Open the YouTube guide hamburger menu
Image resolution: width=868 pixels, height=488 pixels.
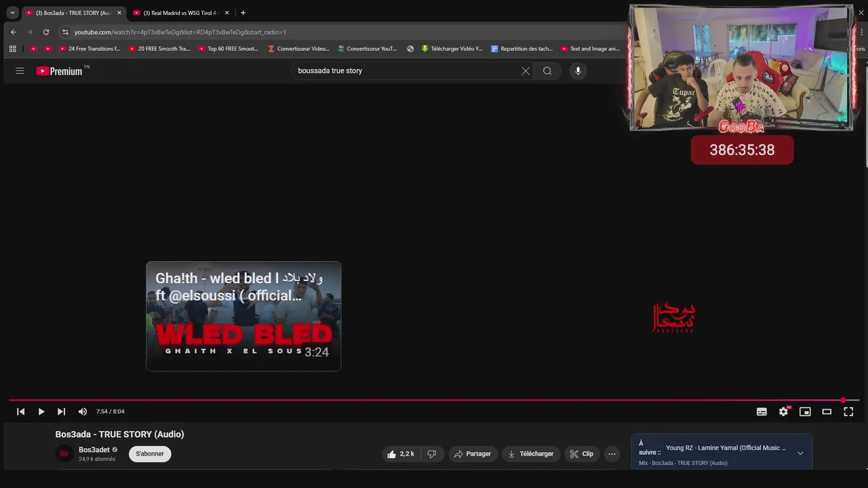point(20,70)
